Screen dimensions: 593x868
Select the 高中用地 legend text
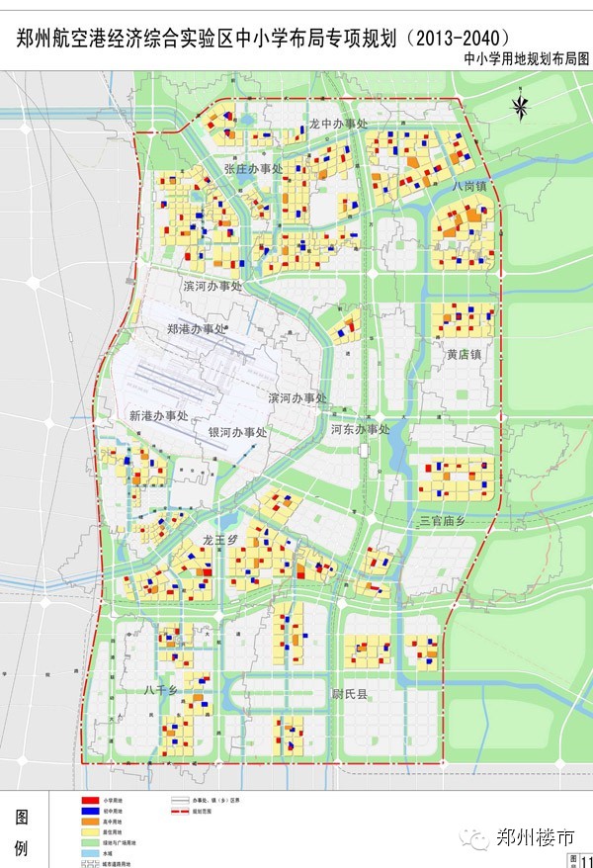113,822
